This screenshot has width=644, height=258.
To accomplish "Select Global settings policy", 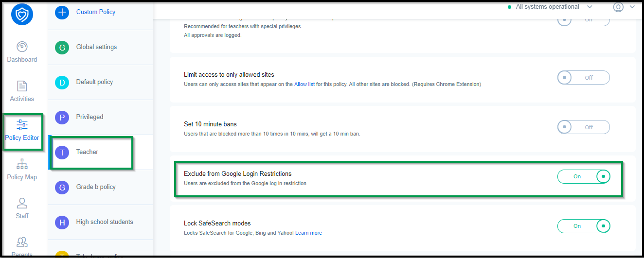I will [x=101, y=47].
